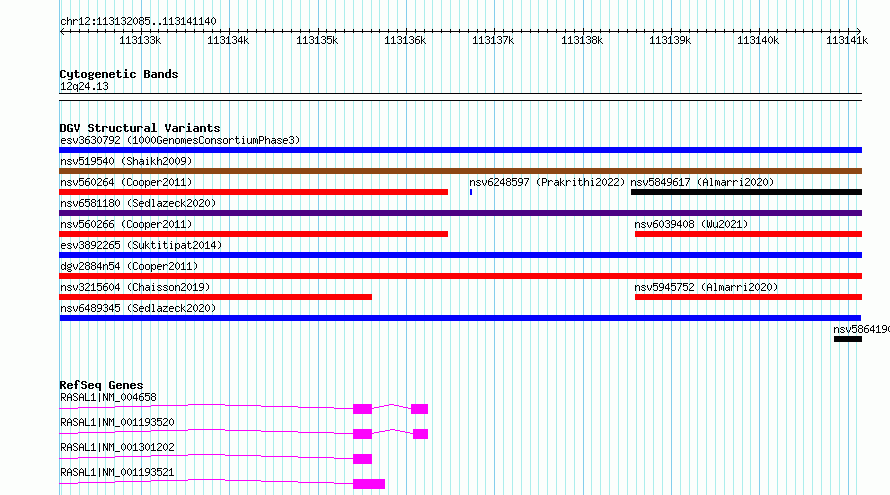The image size is (890, 495).
Task: Open gene label RASAL1|NM_004658
Action: pos(108,397)
